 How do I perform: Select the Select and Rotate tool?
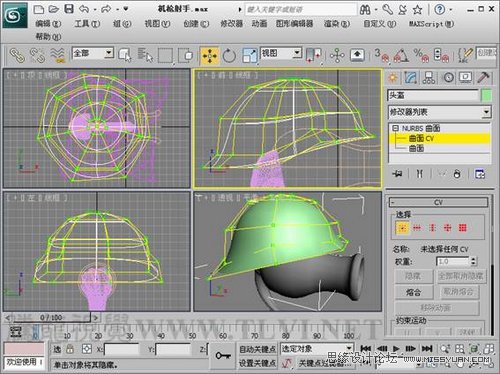229,55
